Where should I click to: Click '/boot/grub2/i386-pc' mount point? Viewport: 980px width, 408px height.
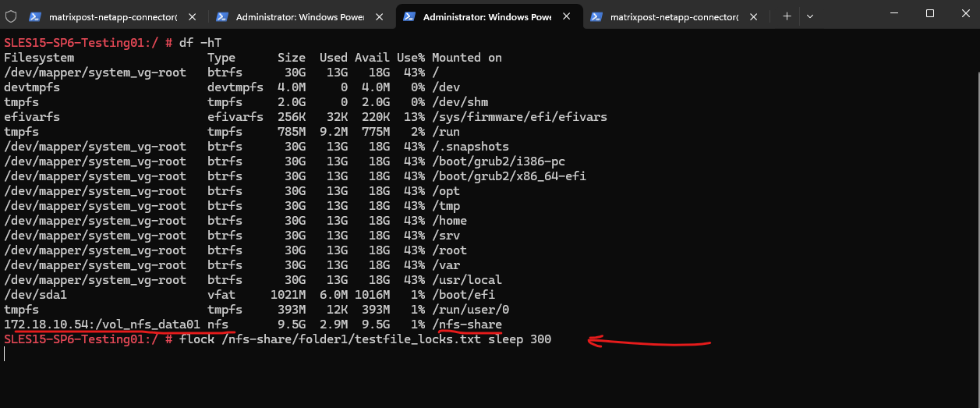click(499, 161)
